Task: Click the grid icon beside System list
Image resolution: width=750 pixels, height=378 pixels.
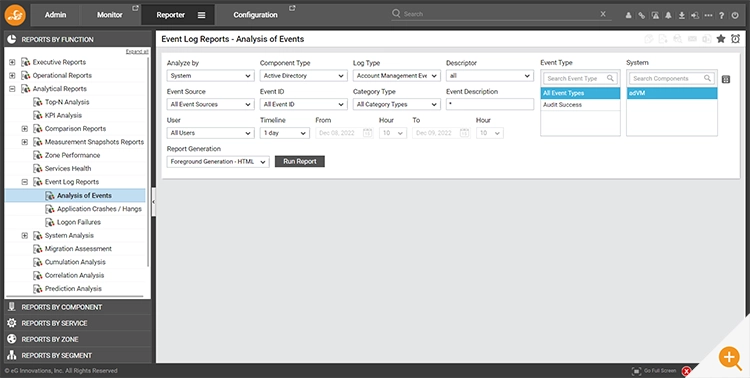Action: tap(726, 79)
